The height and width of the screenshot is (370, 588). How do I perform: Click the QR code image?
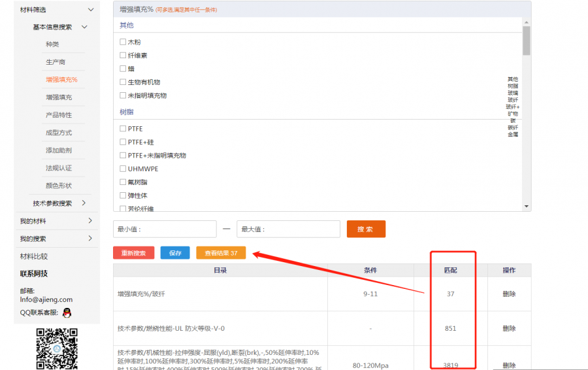57,348
